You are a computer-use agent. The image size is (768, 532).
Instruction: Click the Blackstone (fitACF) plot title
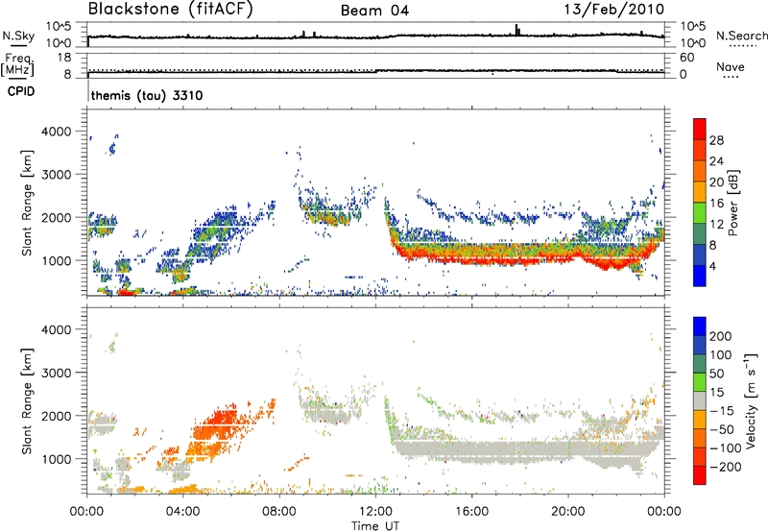pyautogui.click(x=171, y=10)
